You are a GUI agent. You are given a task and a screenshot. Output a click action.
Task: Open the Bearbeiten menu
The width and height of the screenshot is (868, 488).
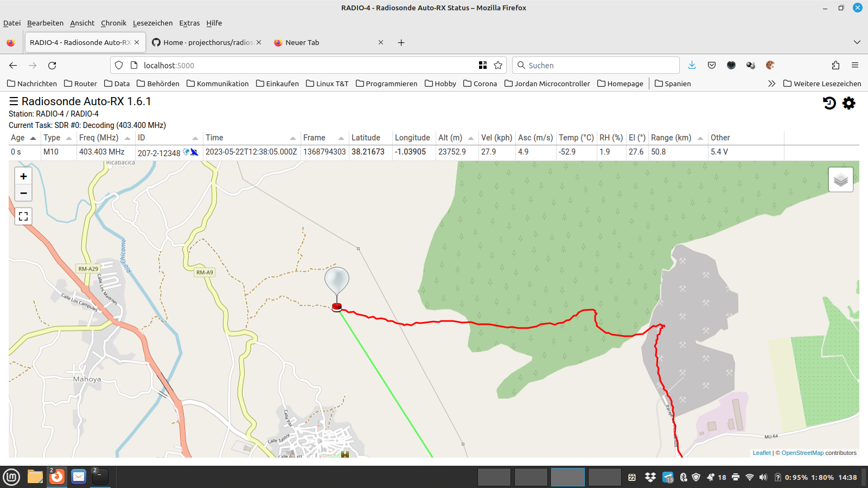pyautogui.click(x=45, y=23)
